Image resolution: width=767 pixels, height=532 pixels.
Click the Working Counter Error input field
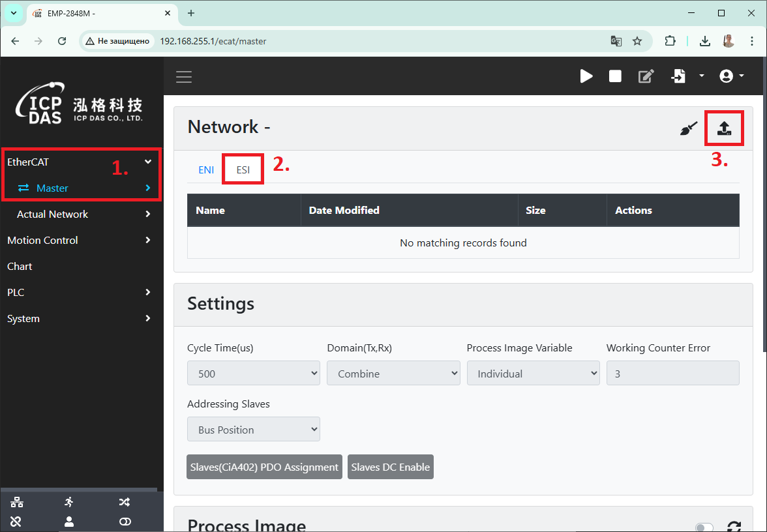[672, 374]
